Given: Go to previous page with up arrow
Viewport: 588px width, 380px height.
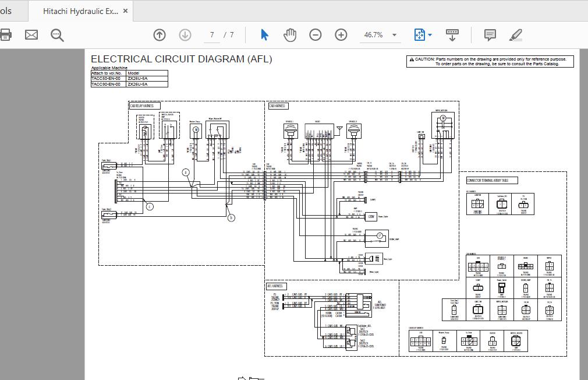Looking at the screenshot, I should click(x=160, y=35).
